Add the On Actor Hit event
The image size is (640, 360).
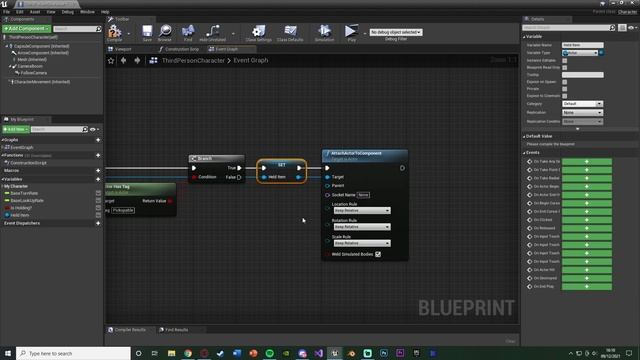coord(587,270)
